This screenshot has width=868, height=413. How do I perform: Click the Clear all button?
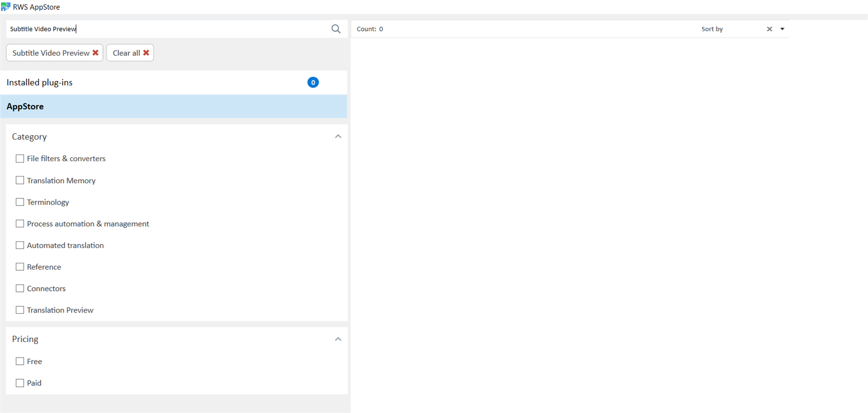pyautogui.click(x=130, y=53)
